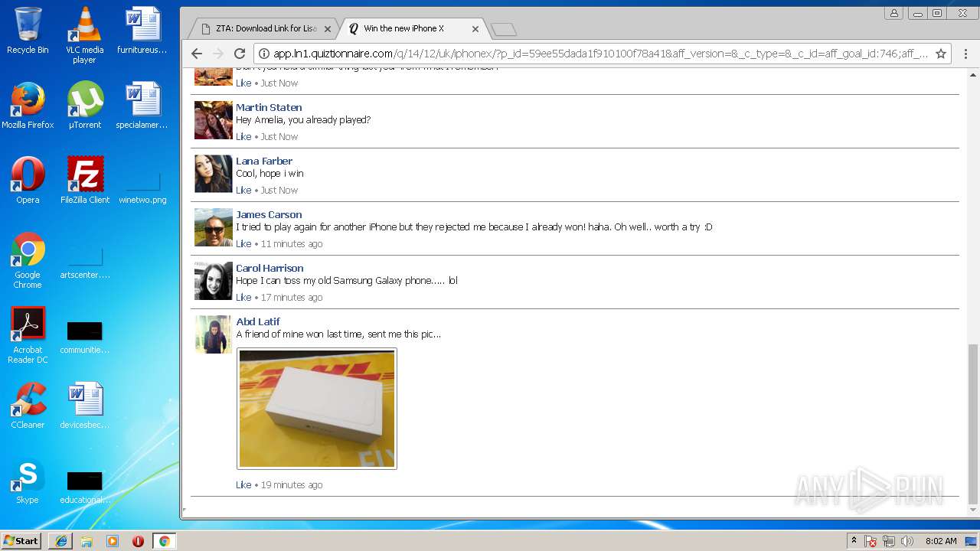Click Lana Farber's avatar picture

tap(213, 174)
